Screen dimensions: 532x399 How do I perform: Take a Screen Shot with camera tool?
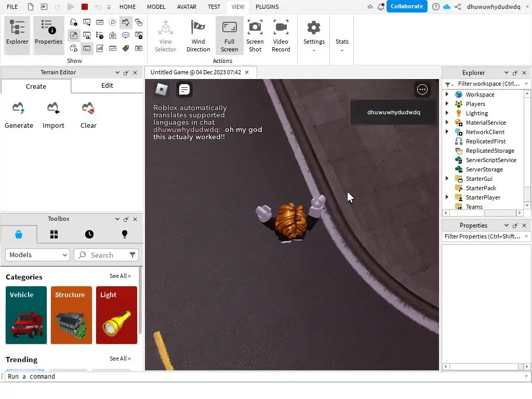[255, 36]
